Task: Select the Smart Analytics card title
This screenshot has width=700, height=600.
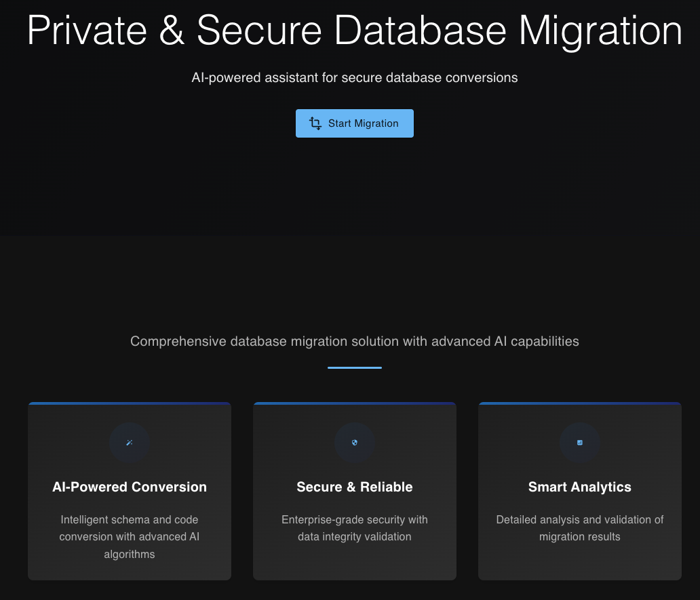Action: [580, 487]
